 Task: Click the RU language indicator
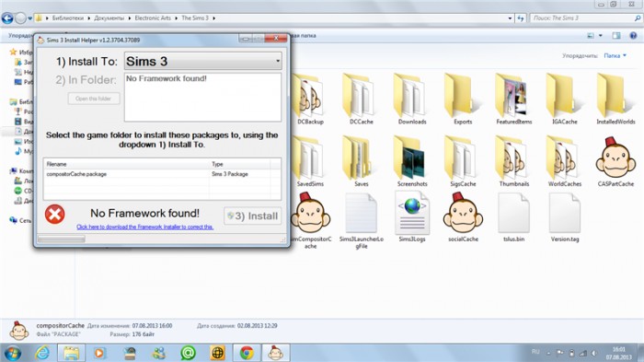pos(535,352)
